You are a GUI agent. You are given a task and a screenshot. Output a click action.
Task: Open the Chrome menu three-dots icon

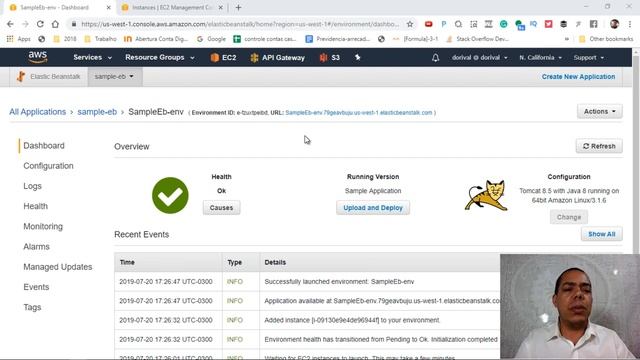click(630, 24)
